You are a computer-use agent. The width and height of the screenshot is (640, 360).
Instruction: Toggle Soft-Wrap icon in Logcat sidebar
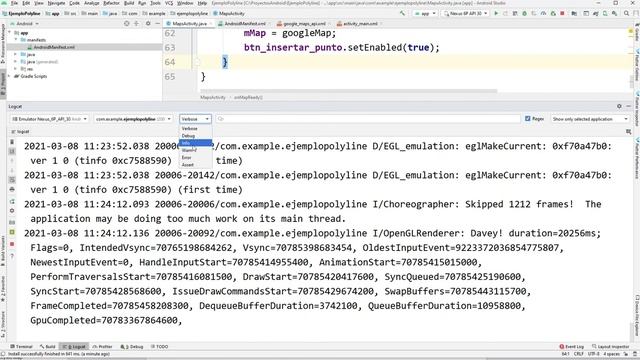click(x=12, y=180)
